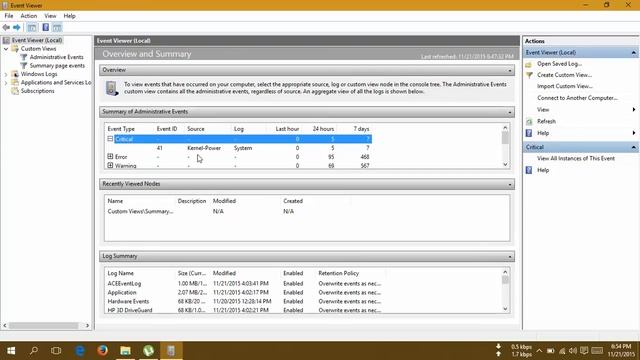Image resolution: width=640 pixels, height=360 pixels.
Task: Collapse the Overview section
Action: pyautogui.click(x=510, y=71)
